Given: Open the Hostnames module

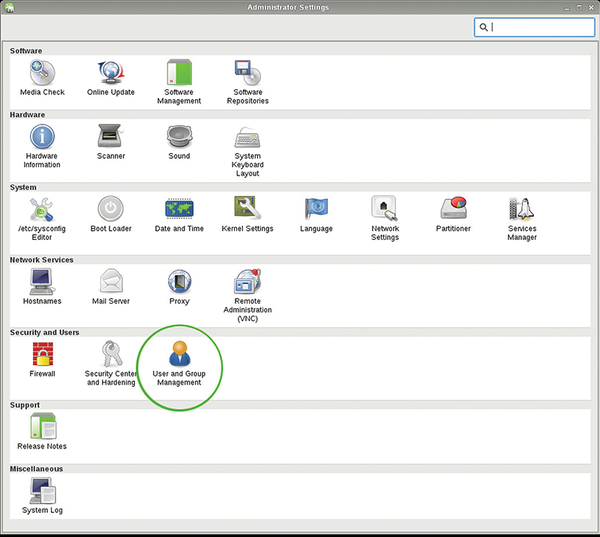Looking at the screenshot, I should coord(42,287).
